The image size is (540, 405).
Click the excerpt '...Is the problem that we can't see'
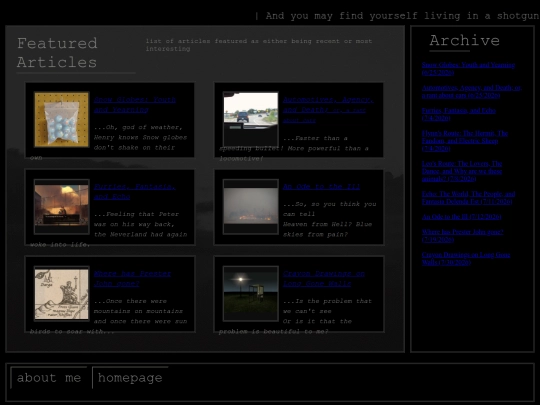pyautogui.click(x=327, y=311)
